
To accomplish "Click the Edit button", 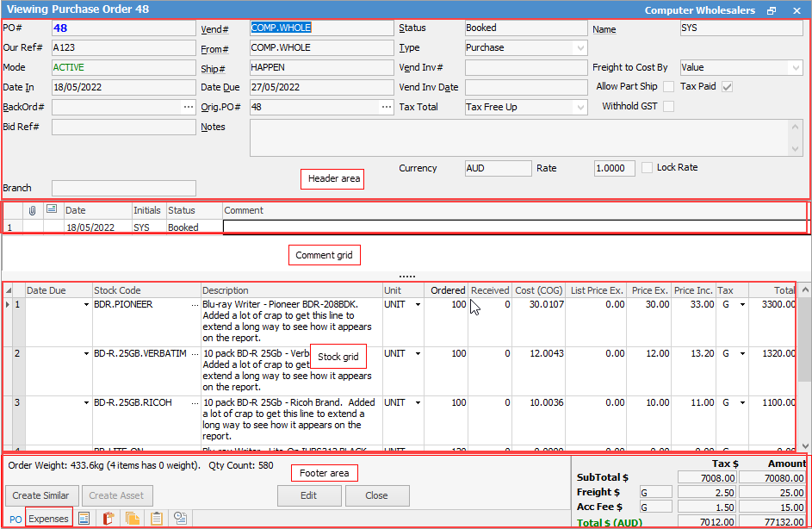I will tap(309, 495).
